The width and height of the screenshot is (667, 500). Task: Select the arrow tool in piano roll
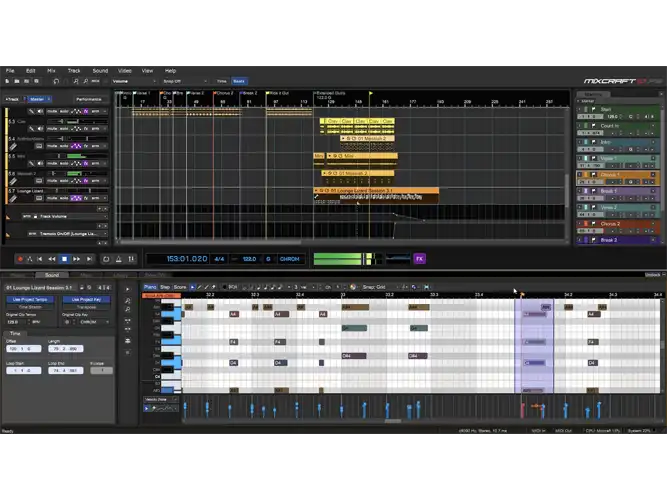192,287
